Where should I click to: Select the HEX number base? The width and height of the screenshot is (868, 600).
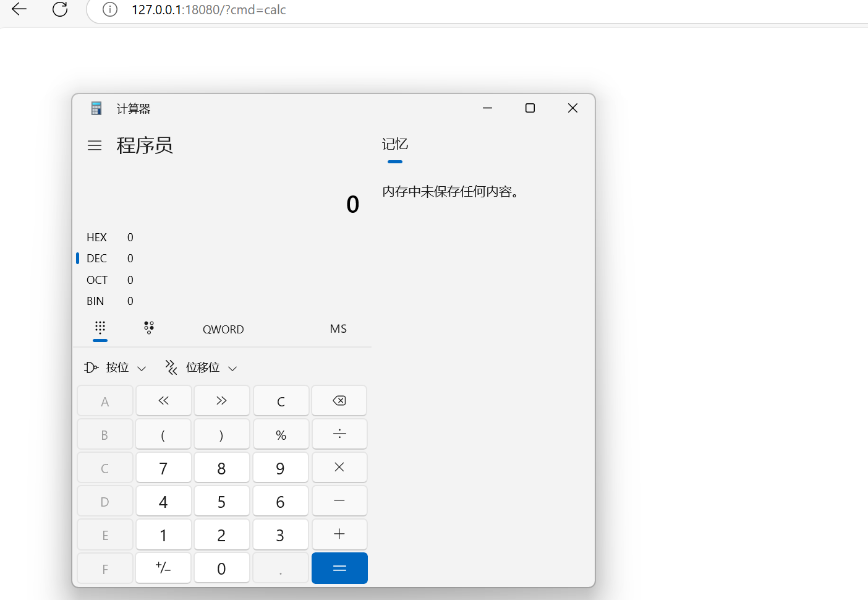point(223,238)
